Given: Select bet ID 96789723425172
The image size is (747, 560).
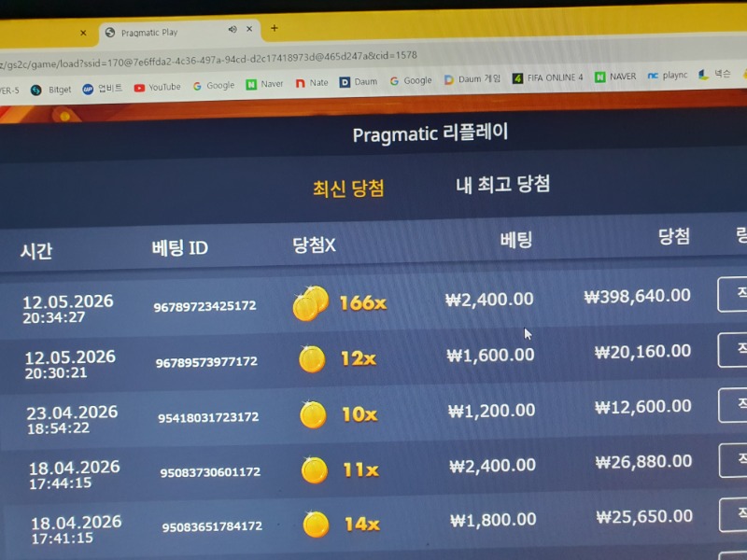Looking at the screenshot, I should point(204,306).
